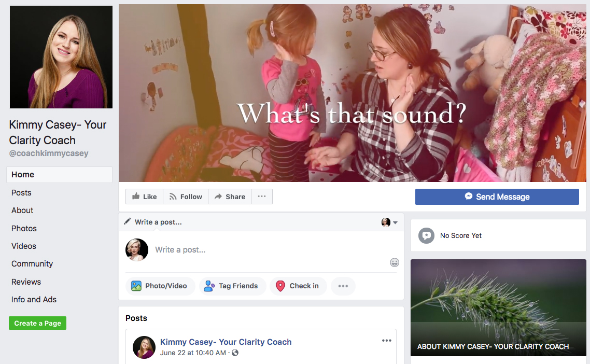Select Tag Friends option

(x=231, y=286)
